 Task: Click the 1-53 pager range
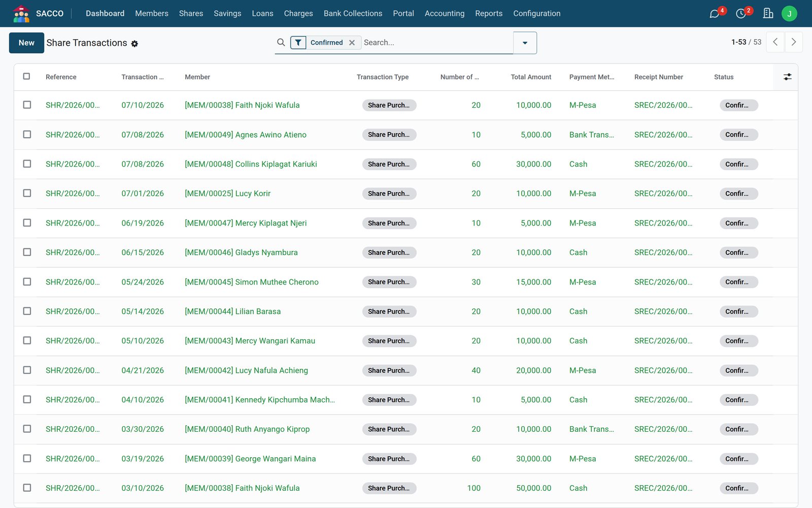(x=738, y=42)
